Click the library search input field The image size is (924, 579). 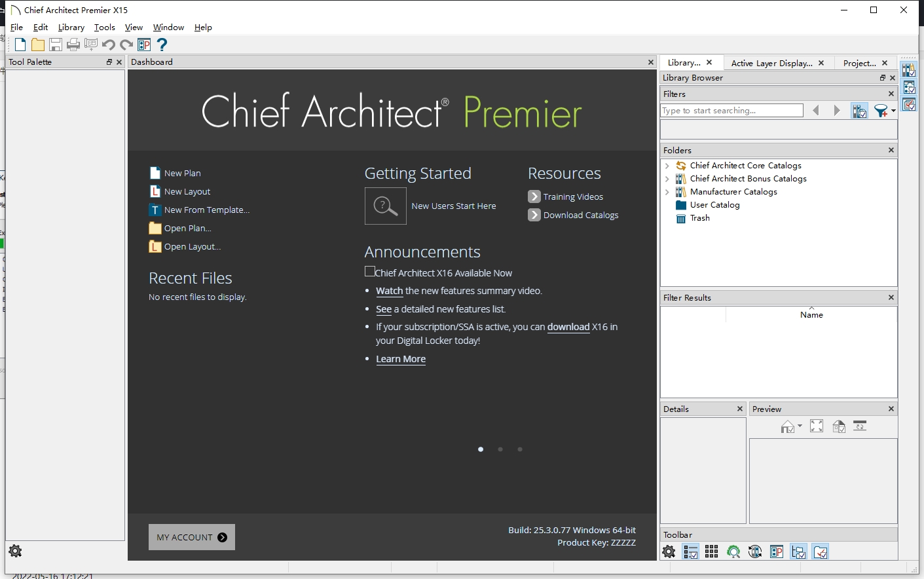click(x=731, y=111)
